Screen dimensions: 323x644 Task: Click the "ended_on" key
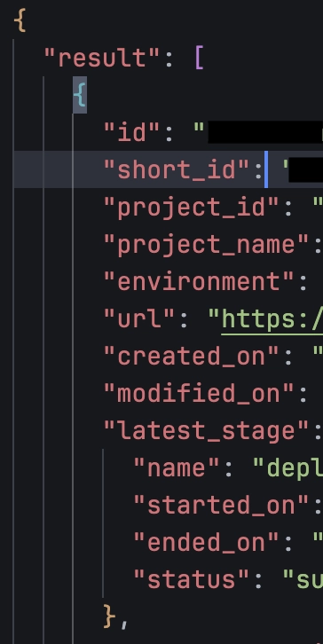click(x=206, y=542)
